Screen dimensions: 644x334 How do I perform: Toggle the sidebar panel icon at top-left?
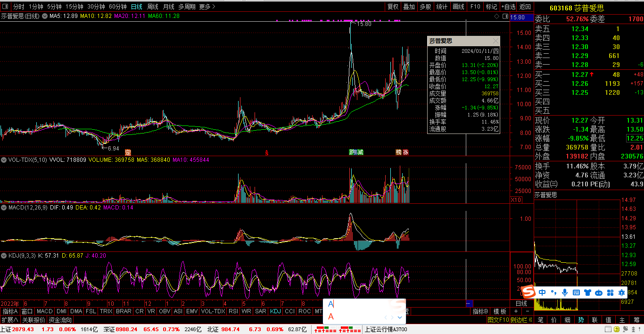(x=5, y=7)
